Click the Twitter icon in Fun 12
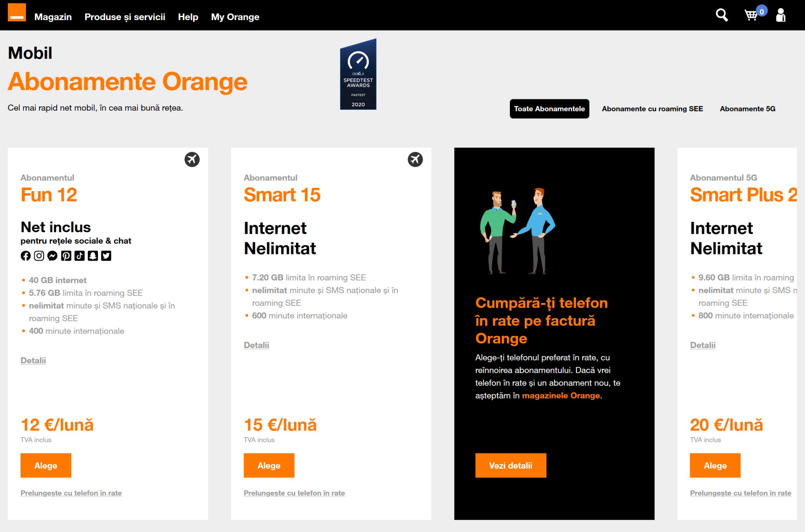This screenshot has width=805, height=532. click(x=106, y=256)
